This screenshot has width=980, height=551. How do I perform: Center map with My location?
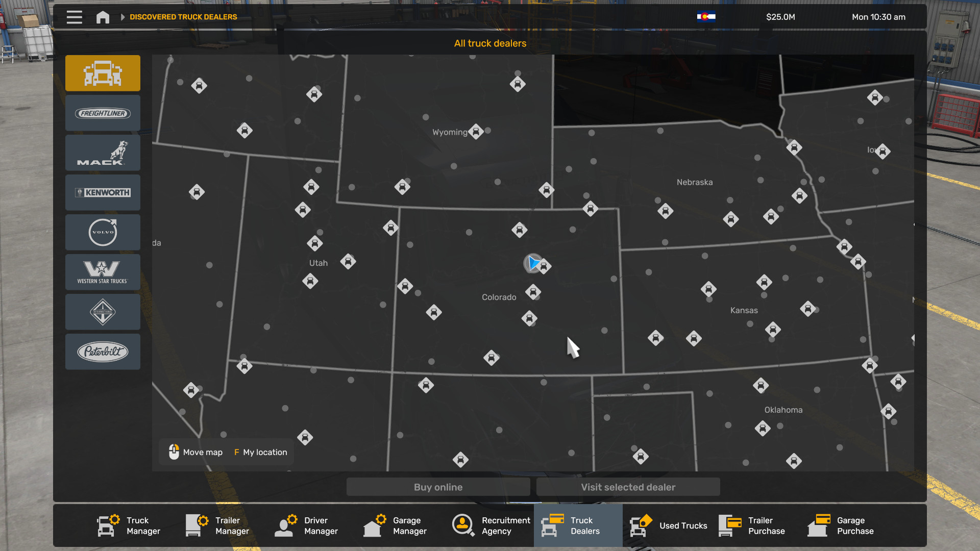(260, 453)
